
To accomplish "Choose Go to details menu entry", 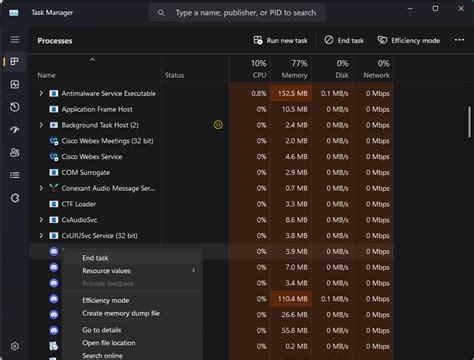I will [x=132, y=330].
